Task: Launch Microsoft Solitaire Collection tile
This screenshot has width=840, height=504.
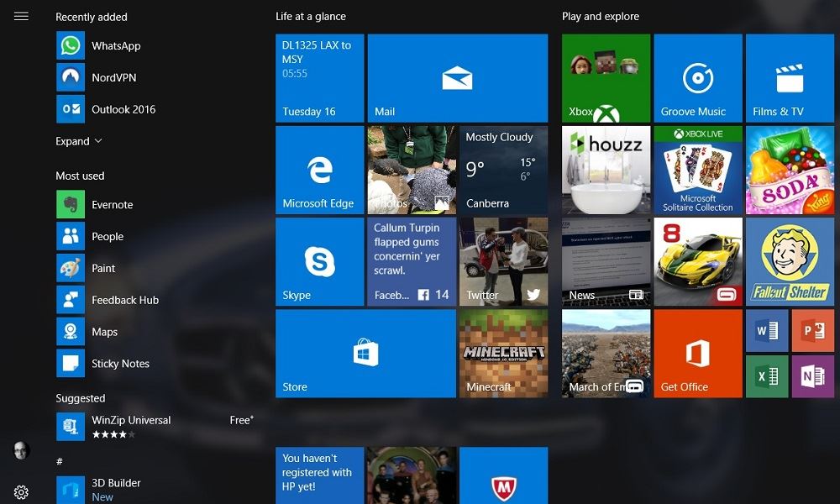Action: click(x=698, y=171)
